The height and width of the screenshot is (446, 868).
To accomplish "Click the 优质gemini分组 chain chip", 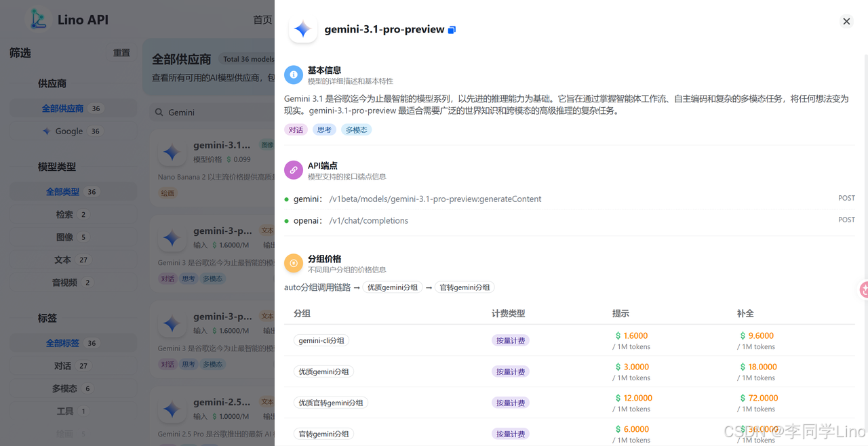I will tap(393, 287).
